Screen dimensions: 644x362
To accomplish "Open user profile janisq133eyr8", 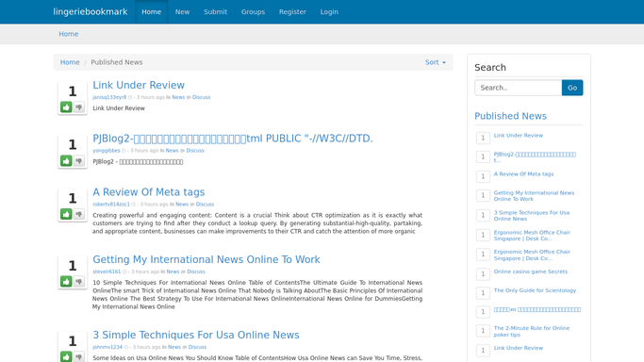I will pyautogui.click(x=109, y=97).
